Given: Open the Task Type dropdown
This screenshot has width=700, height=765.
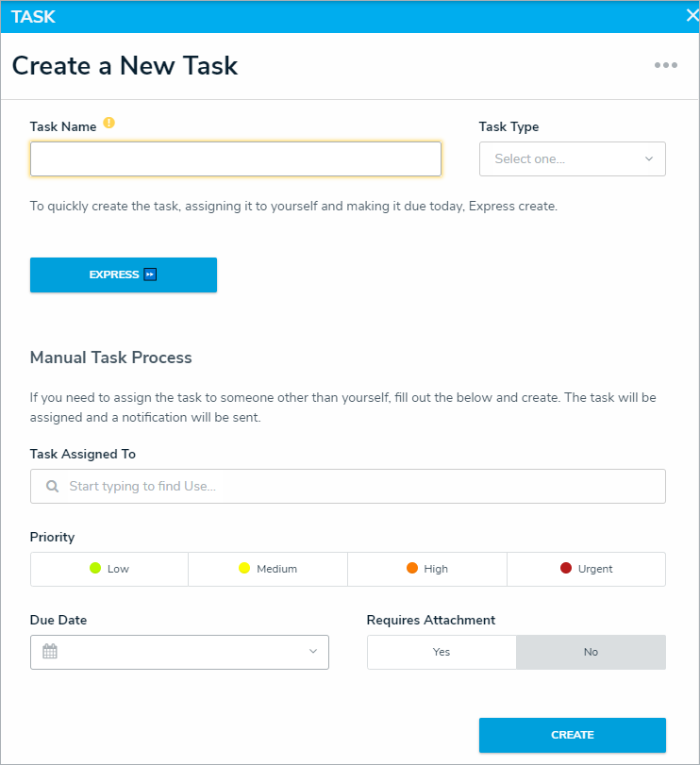Looking at the screenshot, I should point(572,159).
